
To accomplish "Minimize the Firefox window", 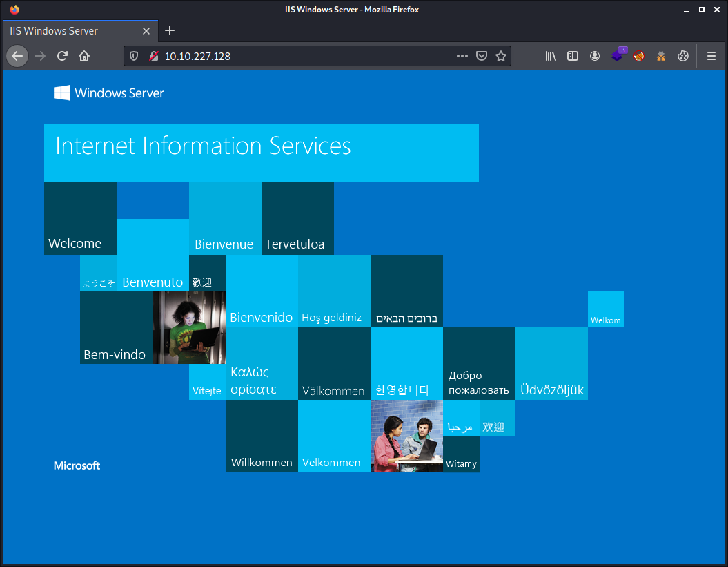I will click(x=686, y=10).
